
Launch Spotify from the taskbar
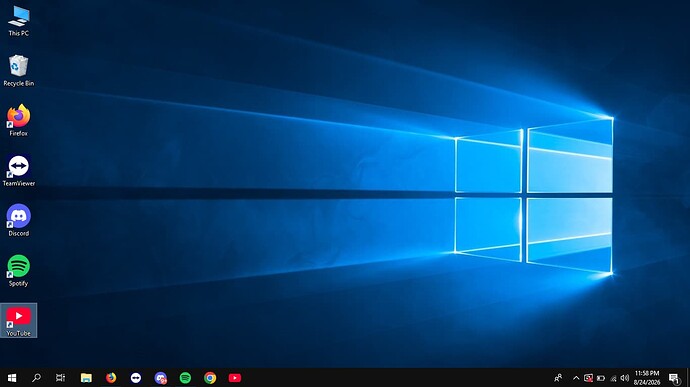(185, 378)
